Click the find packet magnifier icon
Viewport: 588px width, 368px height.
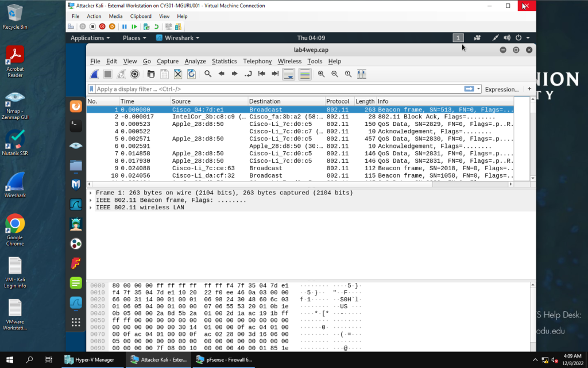(x=208, y=74)
